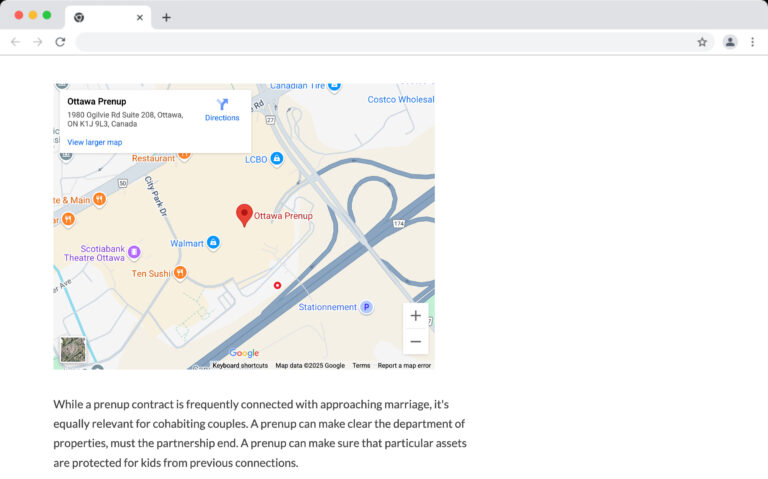The height and width of the screenshot is (479, 768).
Task: Click the Restaurant marker icon
Action: click(x=184, y=155)
